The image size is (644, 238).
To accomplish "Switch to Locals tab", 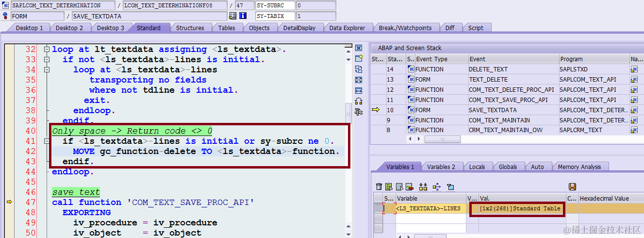I will click(x=477, y=167).
